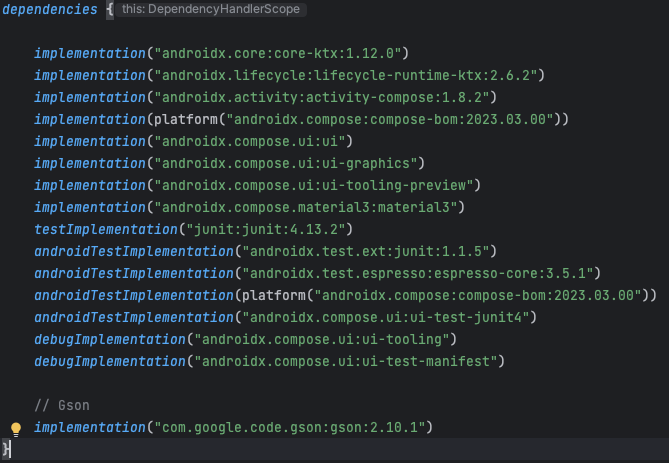Click the junit:junit:4.13.2 string

point(265,230)
